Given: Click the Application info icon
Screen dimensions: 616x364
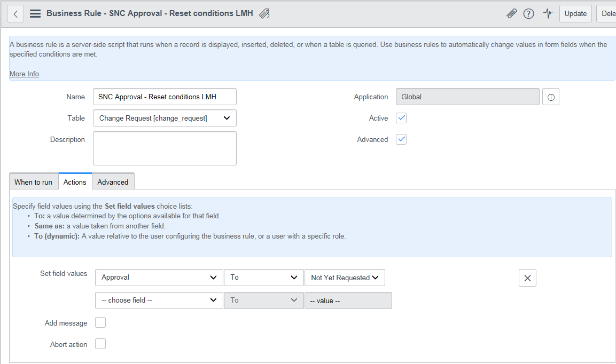Looking at the screenshot, I should (x=551, y=97).
